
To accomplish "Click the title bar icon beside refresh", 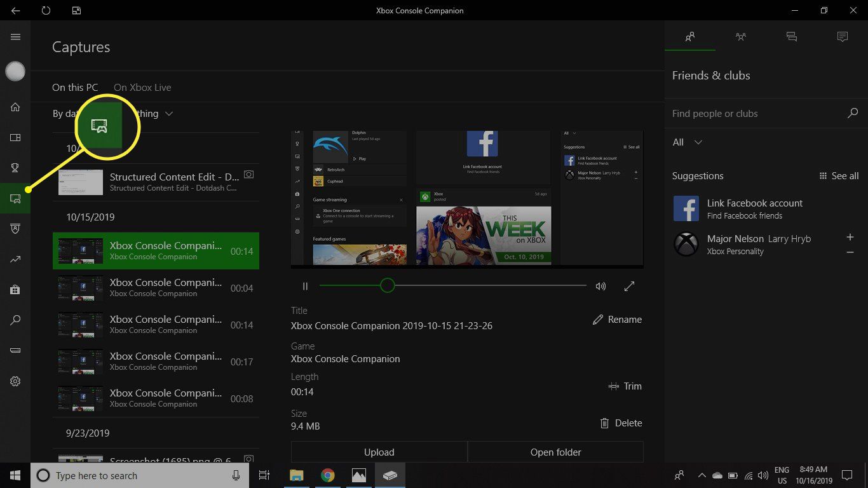I will [76, 10].
